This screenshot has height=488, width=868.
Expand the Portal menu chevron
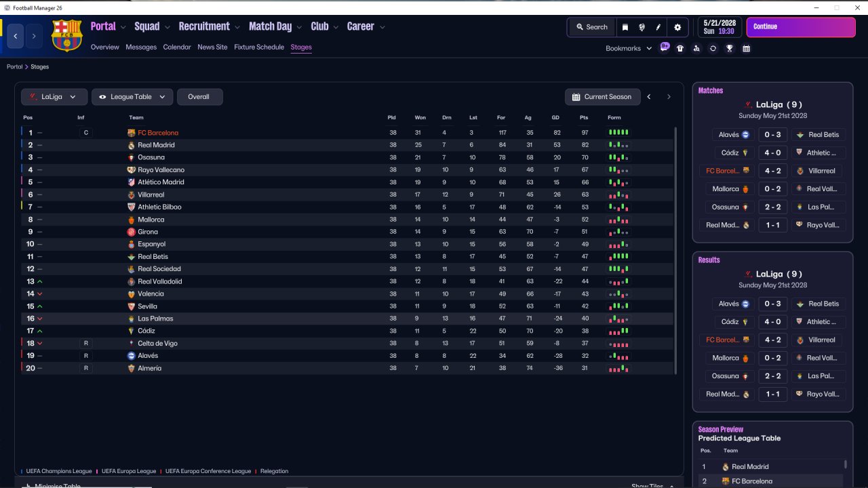click(123, 27)
